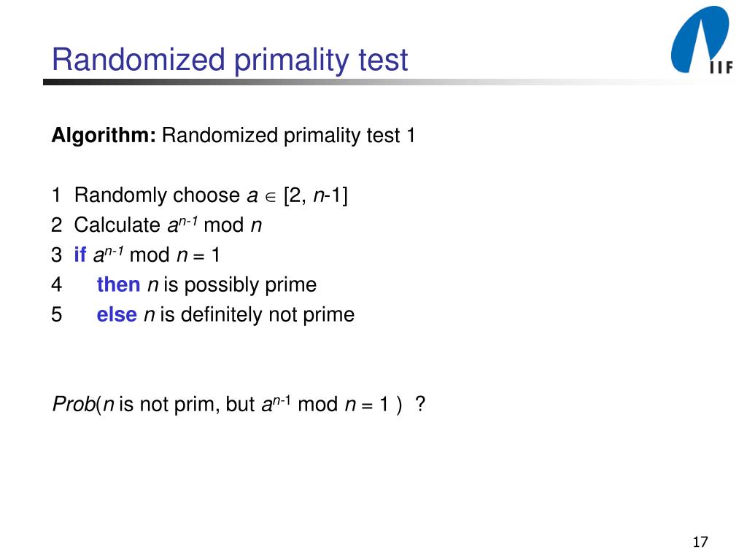Click the question mark after Prob expression
This screenshot has height=560, width=747.
(419, 404)
